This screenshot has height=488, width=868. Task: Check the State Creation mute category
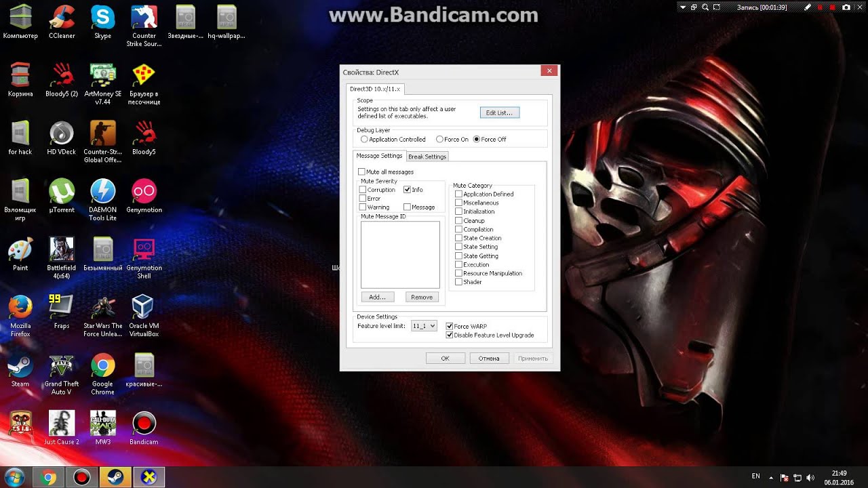(459, 238)
